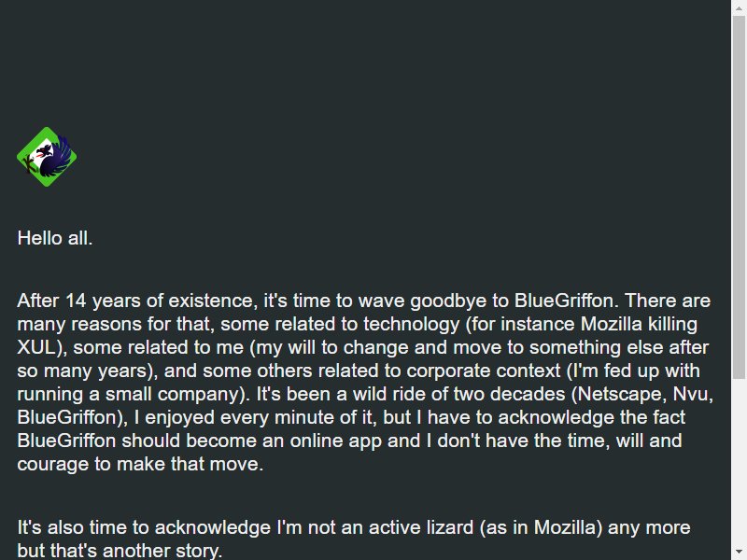The width and height of the screenshot is (747, 560).
Task: Click the word "technology" in the paragraph
Action: coord(412,324)
